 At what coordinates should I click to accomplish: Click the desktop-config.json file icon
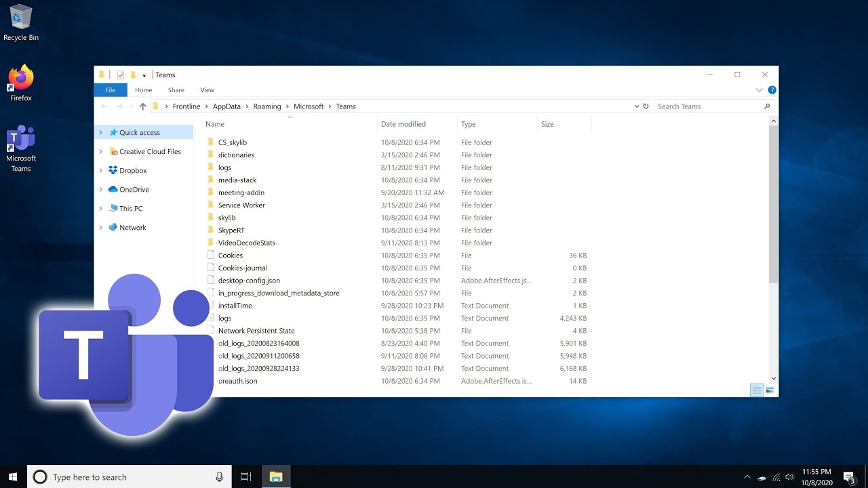click(x=211, y=281)
